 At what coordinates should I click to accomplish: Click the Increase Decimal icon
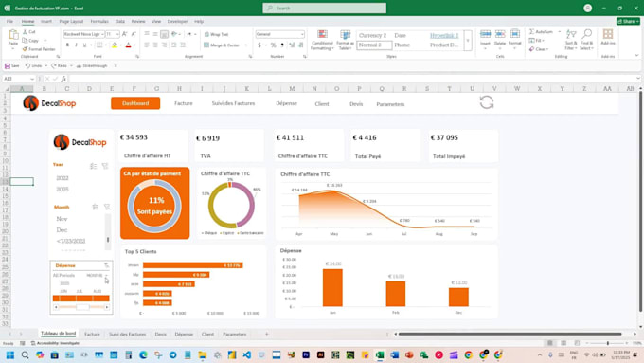click(292, 45)
